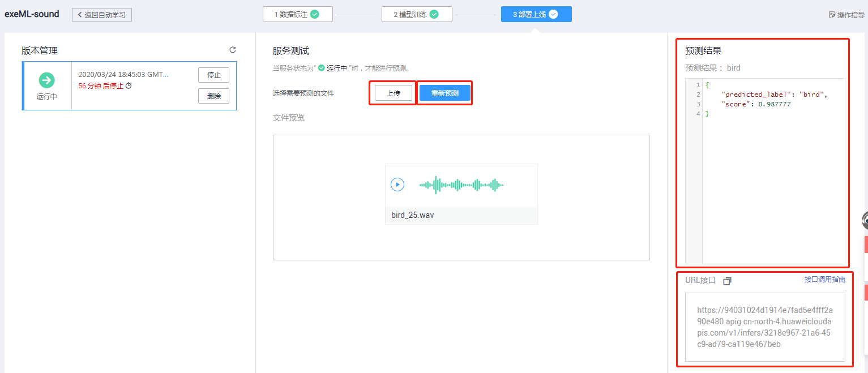The height and width of the screenshot is (373, 868).
Task: Refresh the 版本管理 version list
Action: [x=233, y=50]
